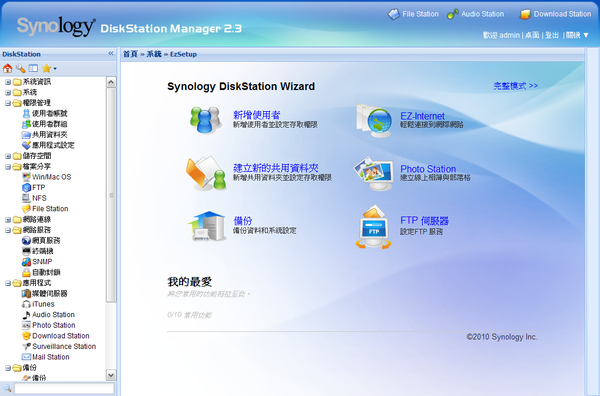Open Download Station from the top bar
The image size is (600, 396).
(x=555, y=14)
